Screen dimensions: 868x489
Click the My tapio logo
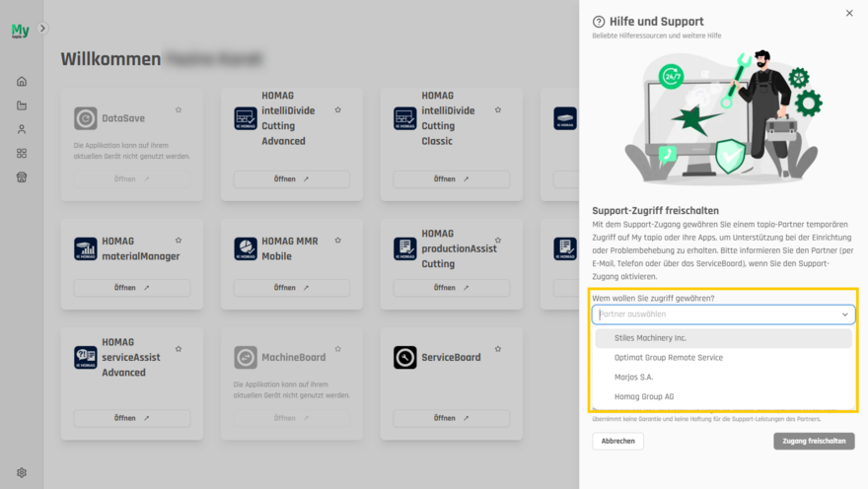coord(21,30)
